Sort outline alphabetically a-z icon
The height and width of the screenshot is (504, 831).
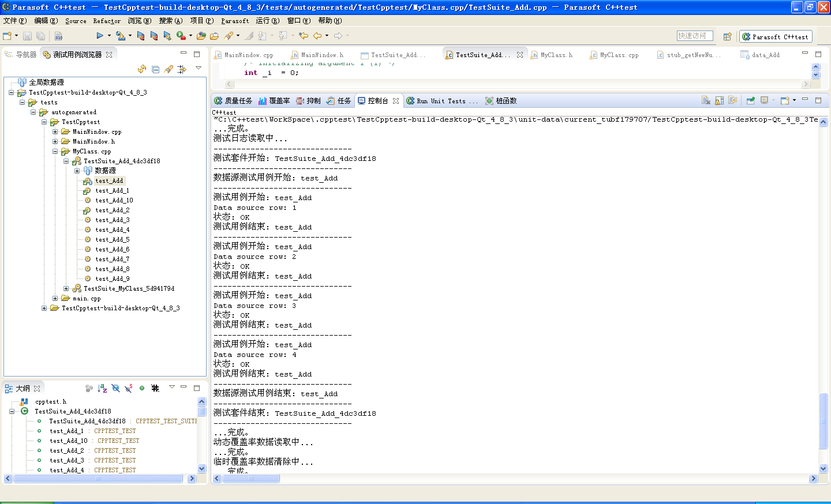(x=102, y=388)
